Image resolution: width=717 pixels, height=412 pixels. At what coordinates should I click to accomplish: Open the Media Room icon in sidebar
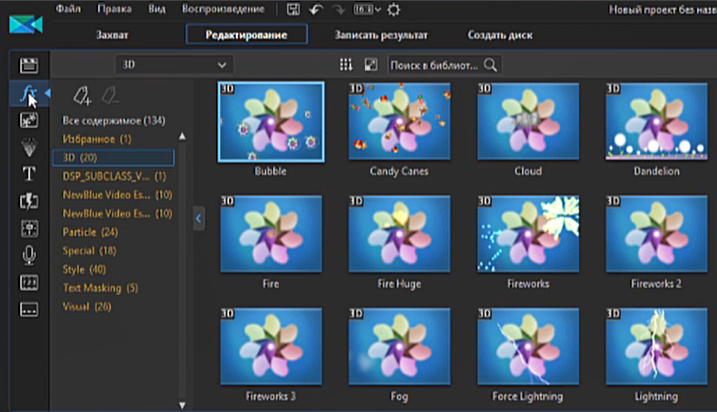point(28,66)
